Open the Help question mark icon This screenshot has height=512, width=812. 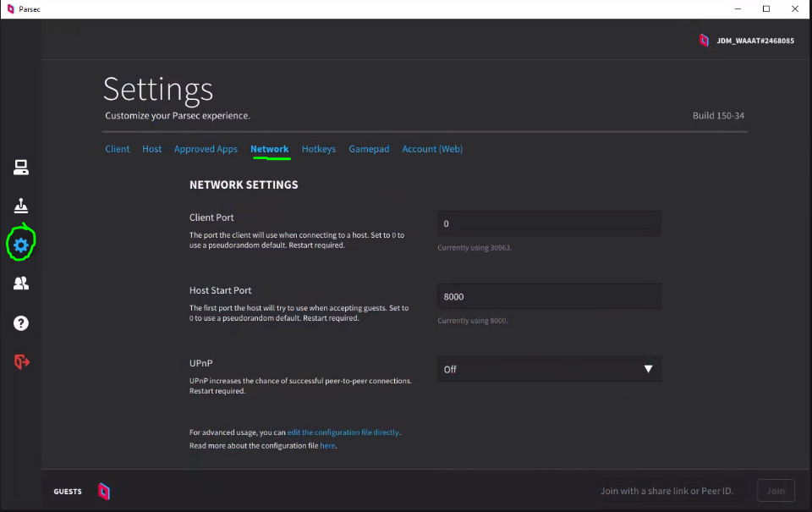20,323
